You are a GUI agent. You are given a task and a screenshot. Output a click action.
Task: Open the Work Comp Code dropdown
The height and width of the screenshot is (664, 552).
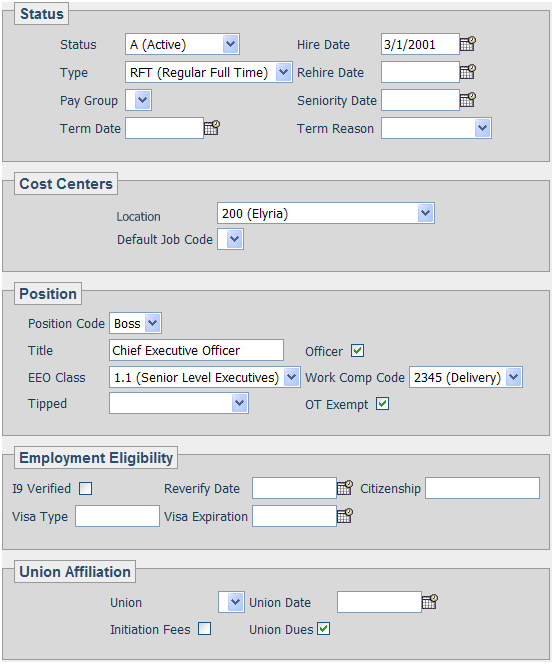pos(466,377)
